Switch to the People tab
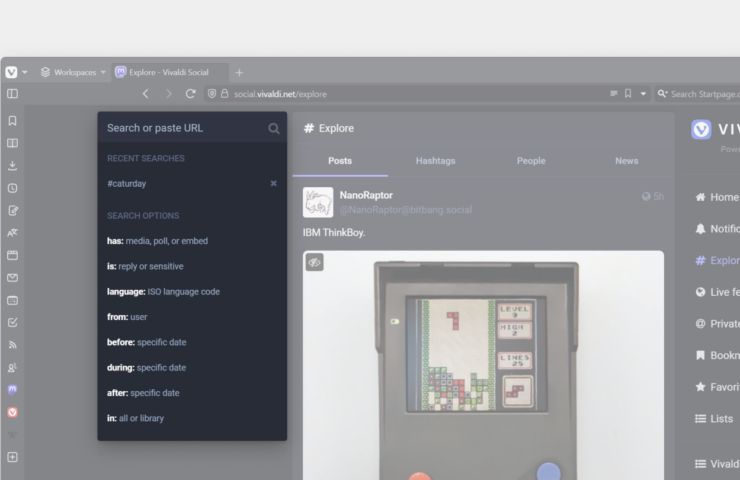 click(x=531, y=161)
